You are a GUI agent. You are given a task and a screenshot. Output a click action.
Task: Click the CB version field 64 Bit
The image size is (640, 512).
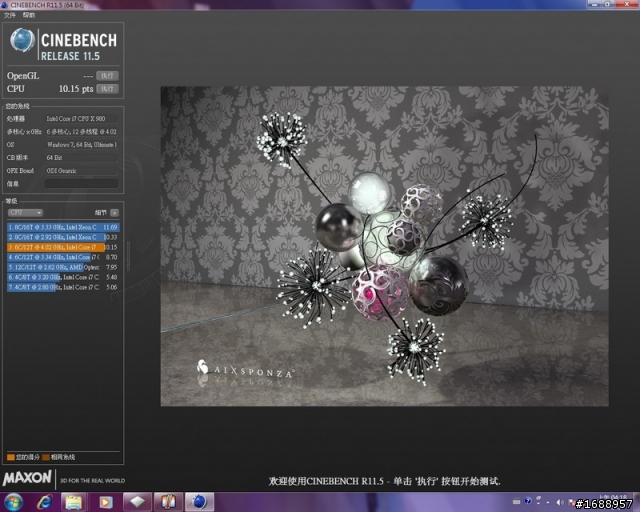point(82,157)
